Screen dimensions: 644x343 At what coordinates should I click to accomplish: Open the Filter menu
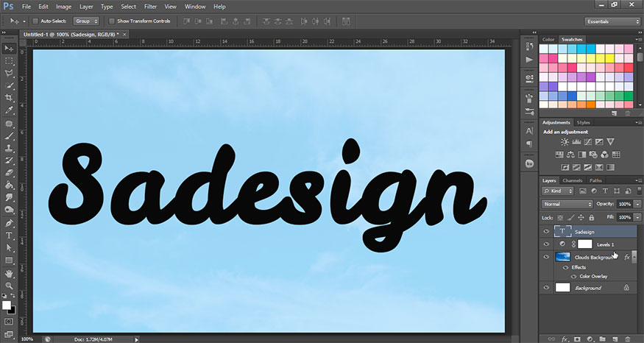point(150,7)
